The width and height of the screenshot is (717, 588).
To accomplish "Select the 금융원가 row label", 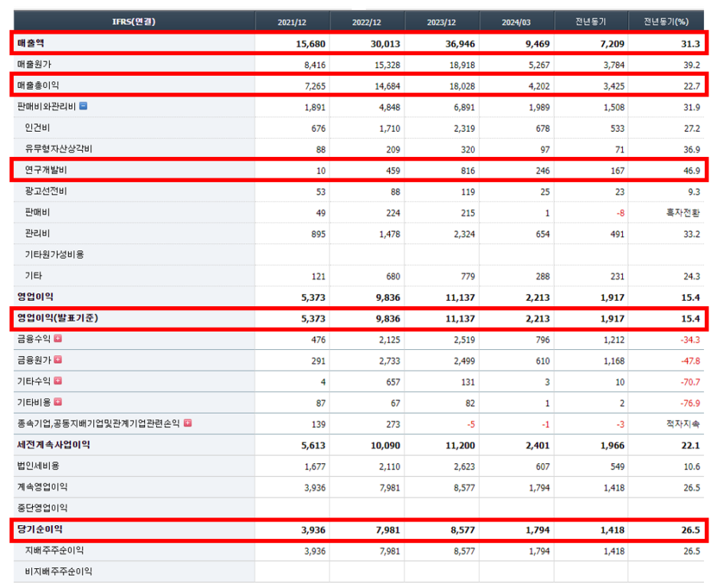I will (34, 360).
